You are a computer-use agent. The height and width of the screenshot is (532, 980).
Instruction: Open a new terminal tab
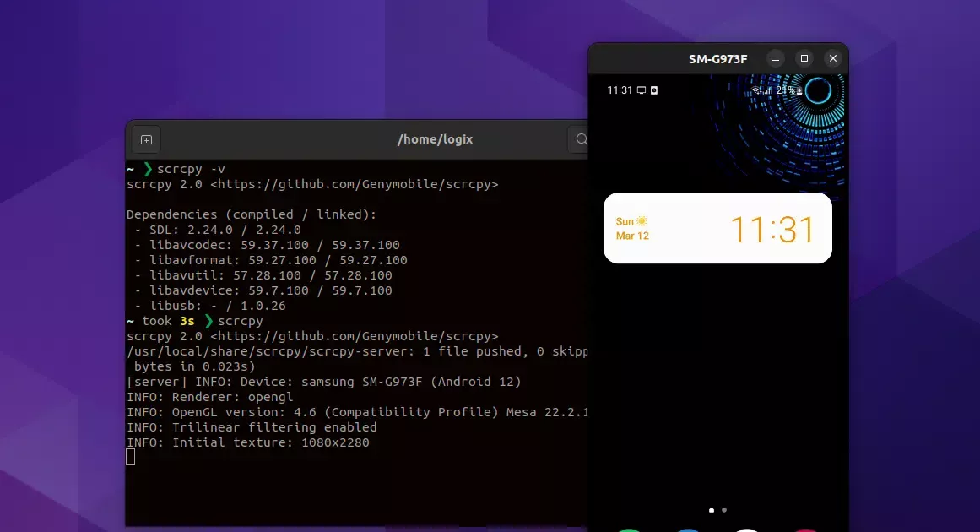point(148,139)
